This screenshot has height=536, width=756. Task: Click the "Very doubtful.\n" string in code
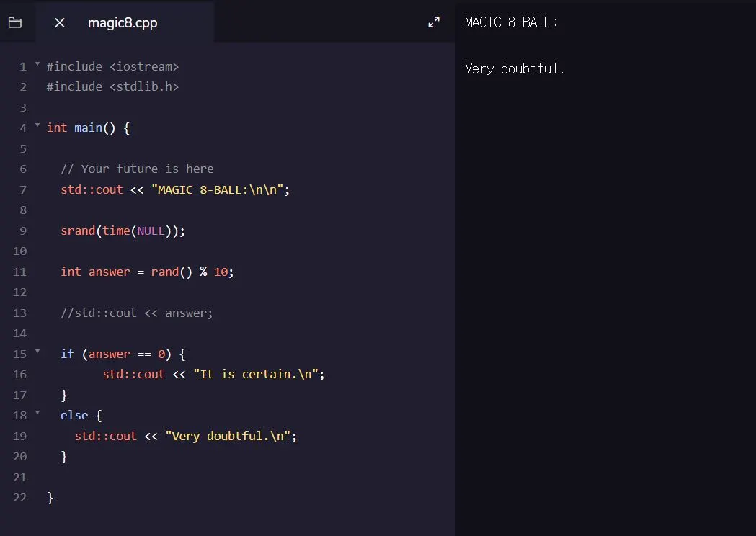[228, 437]
